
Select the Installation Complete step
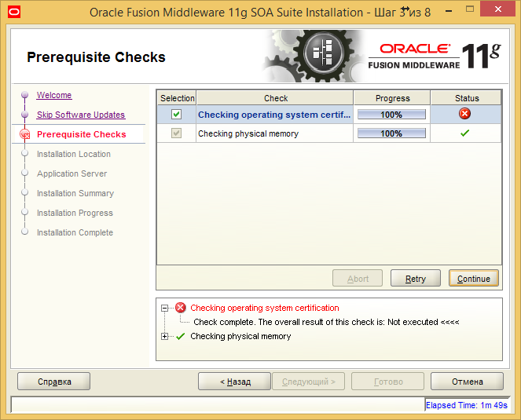click(x=75, y=232)
